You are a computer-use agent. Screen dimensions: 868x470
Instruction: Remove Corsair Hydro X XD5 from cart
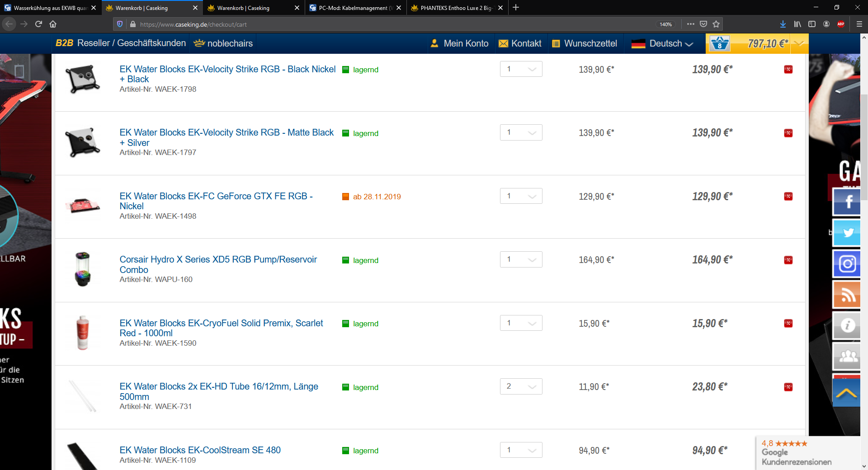tap(788, 260)
